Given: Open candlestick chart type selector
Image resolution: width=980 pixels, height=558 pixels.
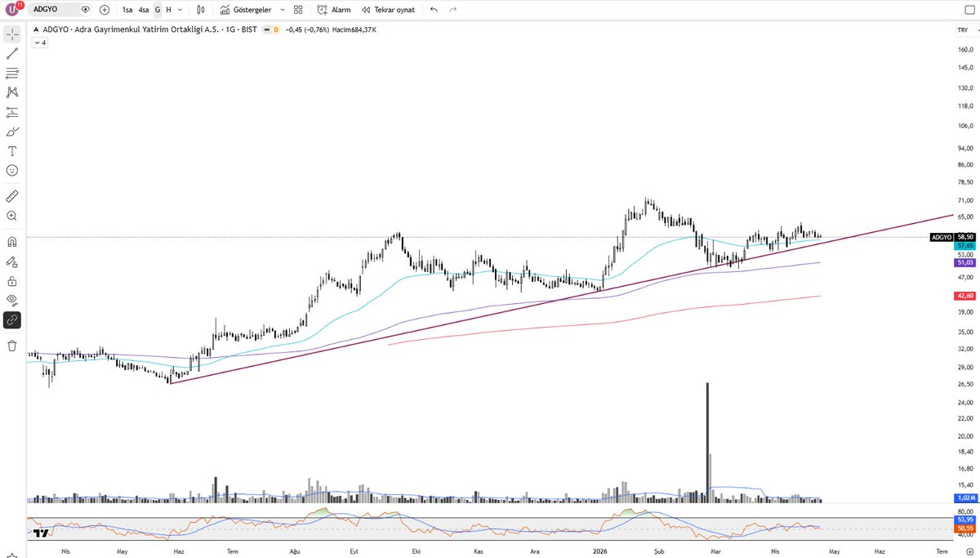Looking at the screenshot, I should tap(202, 10).
